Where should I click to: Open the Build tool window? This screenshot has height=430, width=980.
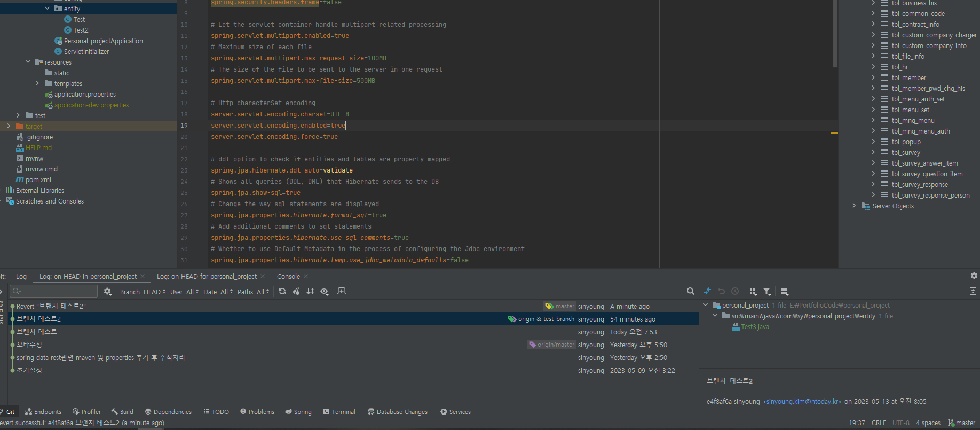[x=122, y=412]
